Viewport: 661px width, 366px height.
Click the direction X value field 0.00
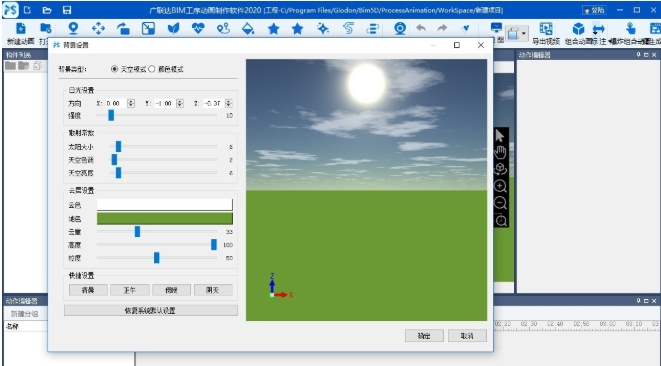coord(116,103)
